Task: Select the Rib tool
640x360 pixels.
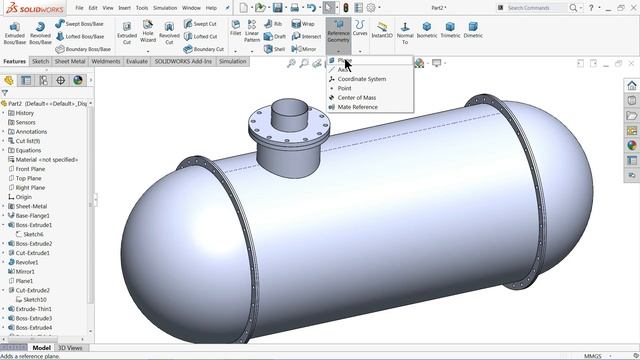Action: (273, 24)
